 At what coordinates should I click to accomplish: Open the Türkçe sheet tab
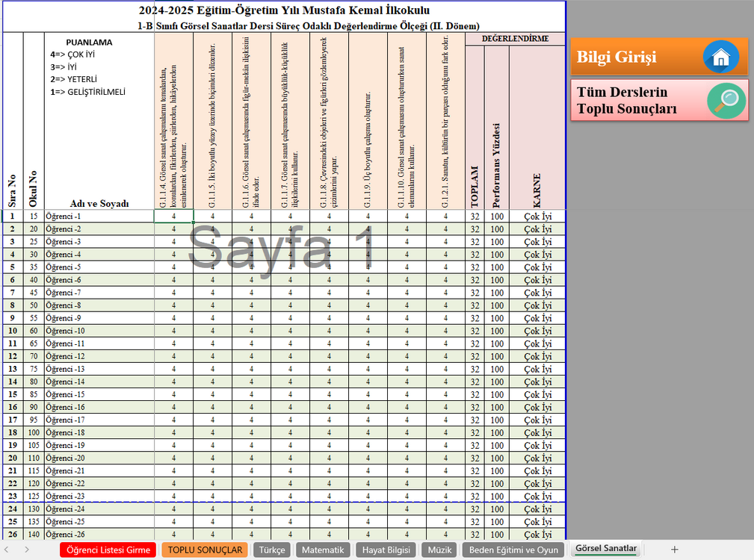point(272,550)
